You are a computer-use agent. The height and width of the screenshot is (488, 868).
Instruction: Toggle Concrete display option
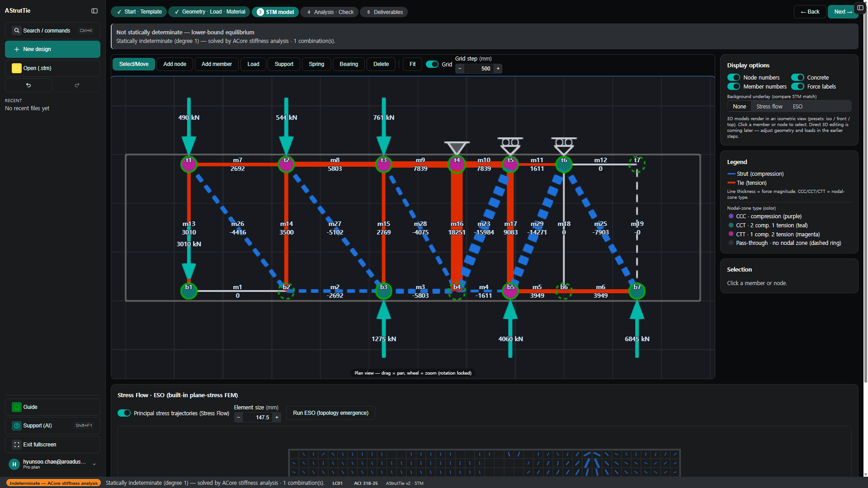[797, 78]
